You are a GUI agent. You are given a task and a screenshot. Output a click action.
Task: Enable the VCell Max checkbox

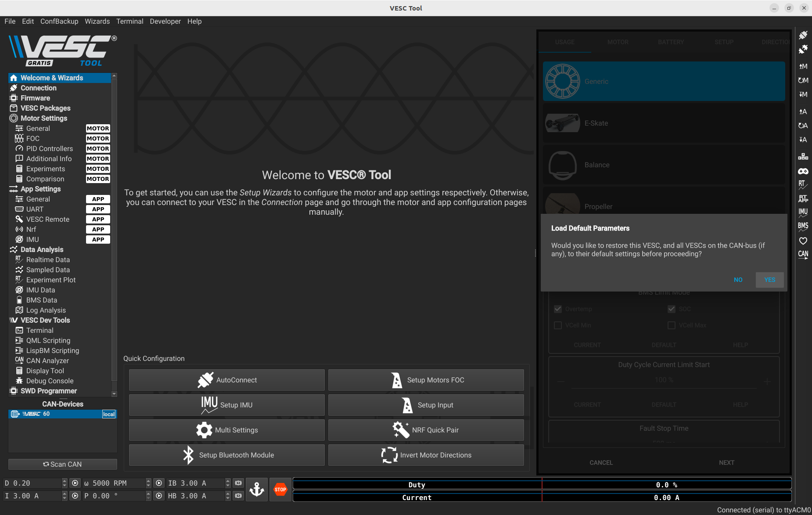coord(672,325)
